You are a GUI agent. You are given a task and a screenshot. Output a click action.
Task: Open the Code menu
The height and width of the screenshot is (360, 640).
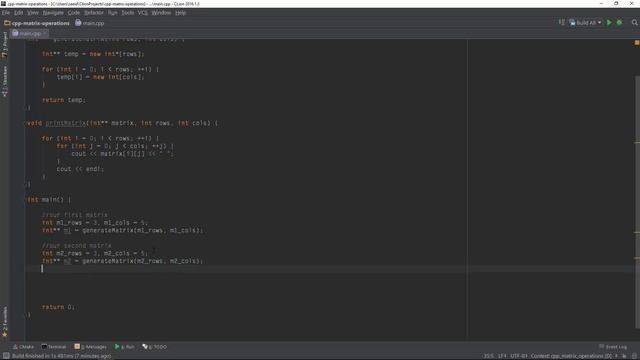pyautogui.click(x=74, y=13)
